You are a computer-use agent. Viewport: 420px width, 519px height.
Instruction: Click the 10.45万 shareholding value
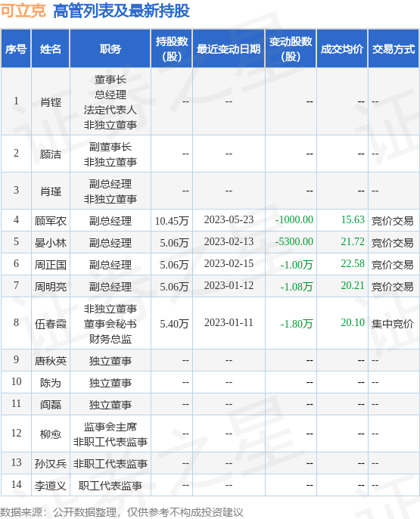pyautogui.click(x=172, y=221)
